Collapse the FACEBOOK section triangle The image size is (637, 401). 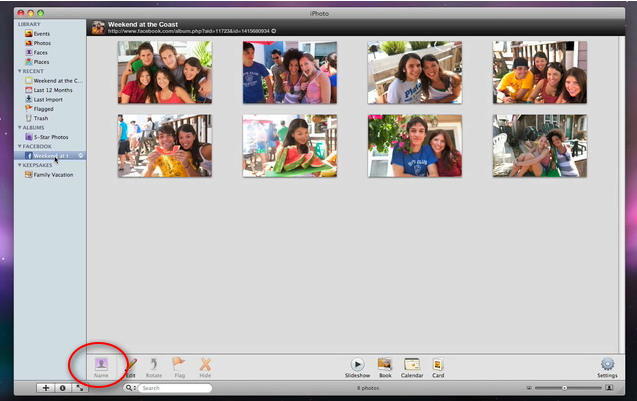click(x=20, y=146)
